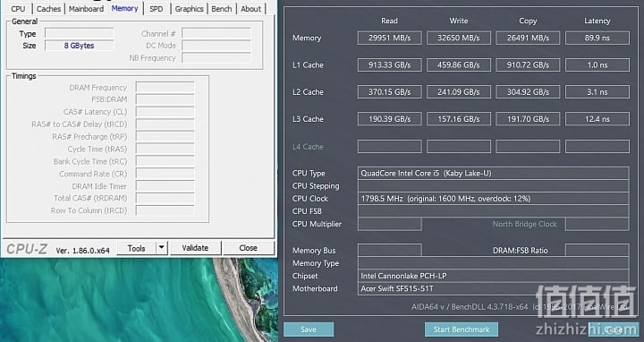Expand the Tools dropdown arrow

(162, 248)
